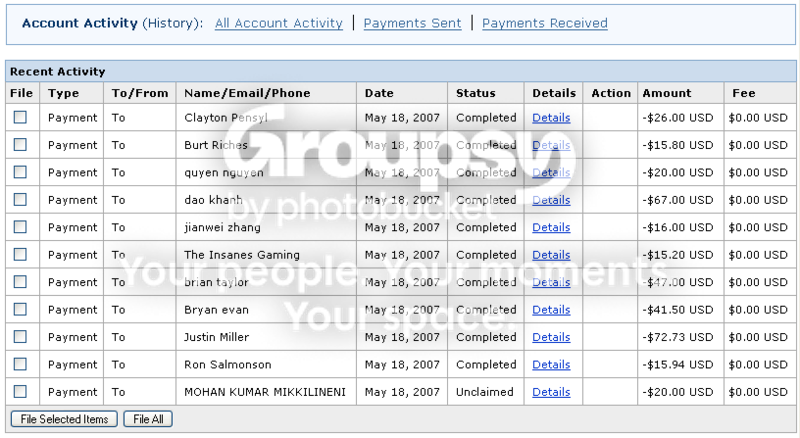
Task: Open Details for The Insanes Gaming payment
Action: [x=551, y=255]
